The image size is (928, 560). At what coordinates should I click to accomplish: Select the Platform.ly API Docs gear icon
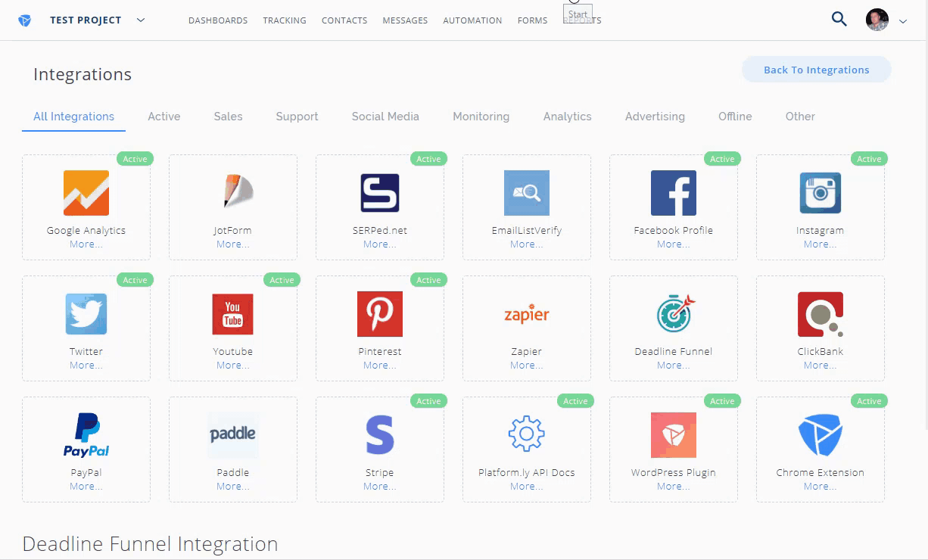527,434
